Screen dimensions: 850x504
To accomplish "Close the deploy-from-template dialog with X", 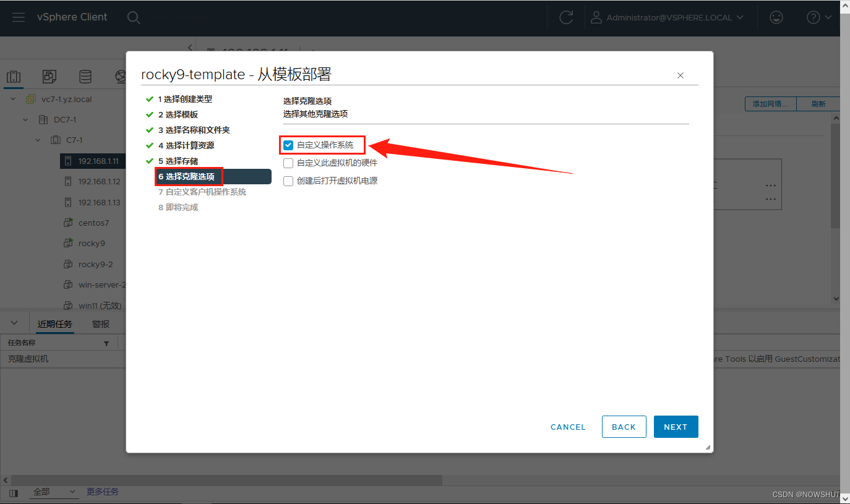I will tap(680, 75).
